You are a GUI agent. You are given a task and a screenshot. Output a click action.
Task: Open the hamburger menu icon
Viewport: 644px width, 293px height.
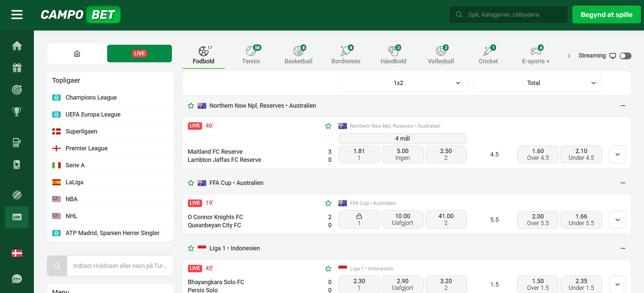point(17,15)
